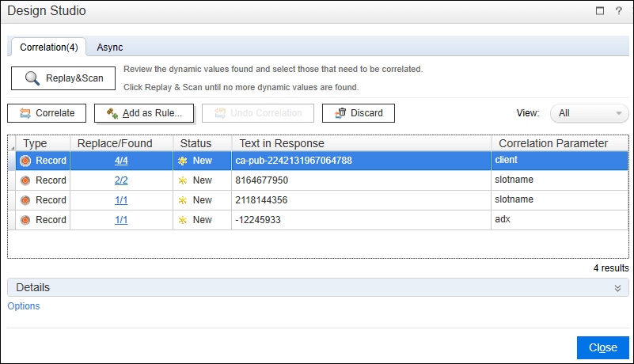The width and height of the screenshot is (634, 364).
Task: Click the record icon in the client row
Action: click(25, 160)
